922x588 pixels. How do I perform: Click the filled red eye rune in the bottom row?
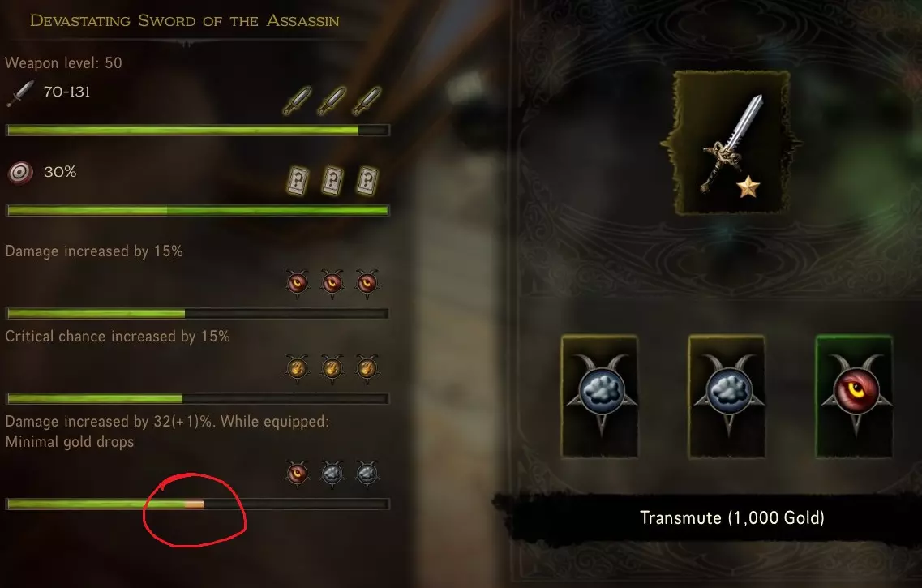[x=297, y=474]
